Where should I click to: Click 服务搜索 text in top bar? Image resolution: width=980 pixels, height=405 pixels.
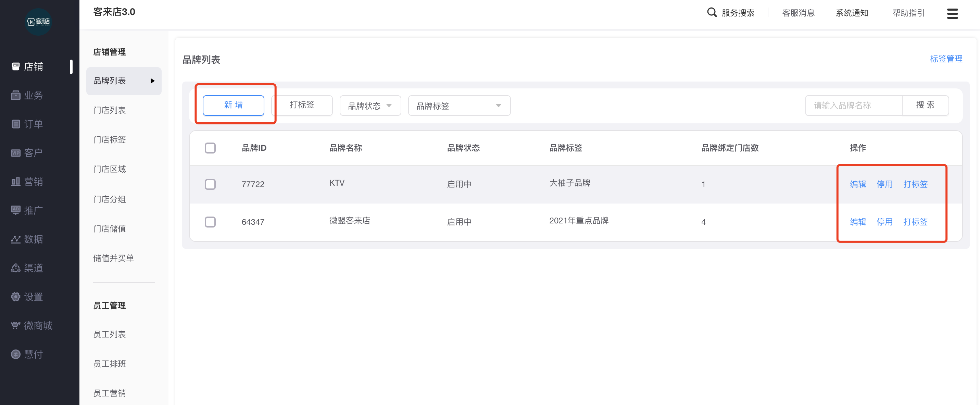pyautogui.click(x=738, y=13)
